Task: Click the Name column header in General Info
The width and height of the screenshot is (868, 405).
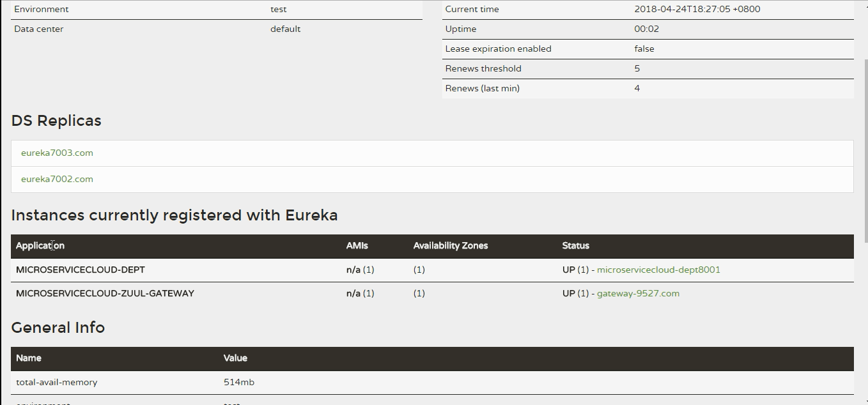Action: click(29, 358)
